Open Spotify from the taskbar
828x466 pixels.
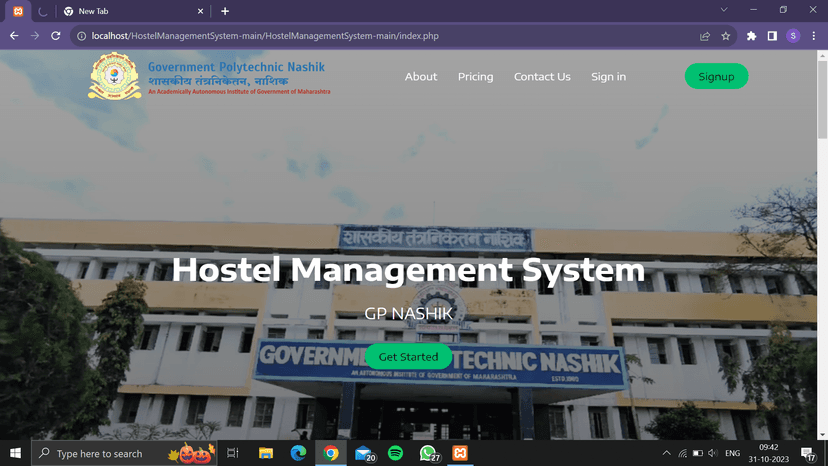coord(395,453)
